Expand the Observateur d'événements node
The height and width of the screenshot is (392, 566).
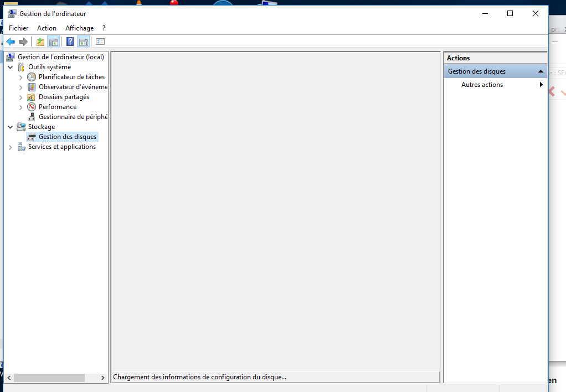pyautogui.click(x=20, y=87)
